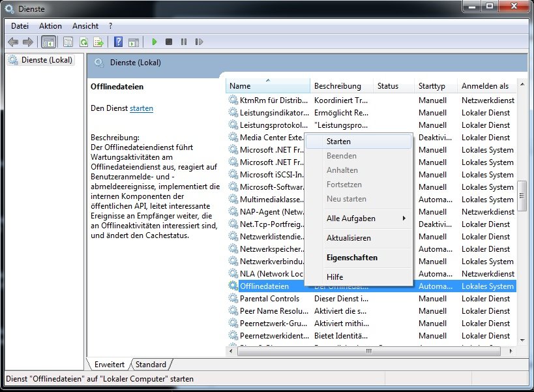Click Aktualisieren in the context menu
The height and width of the screenshot is (392, 534).
point(348,238)
